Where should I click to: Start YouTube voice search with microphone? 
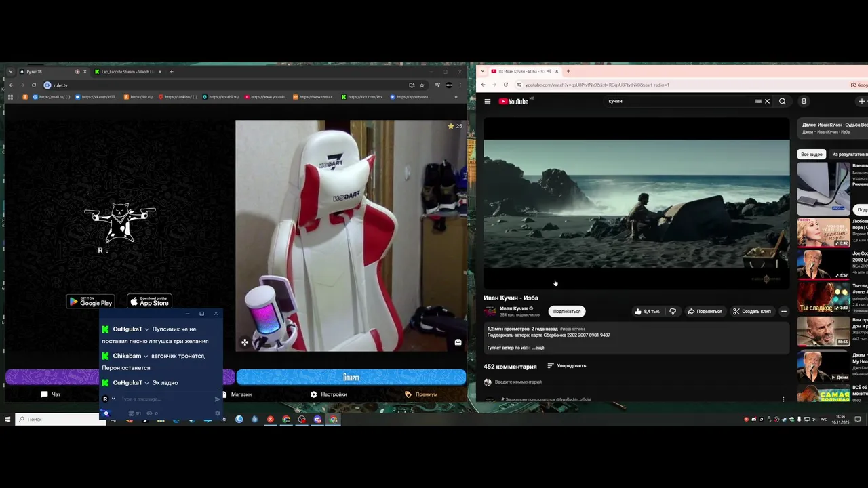pos(804,101)
